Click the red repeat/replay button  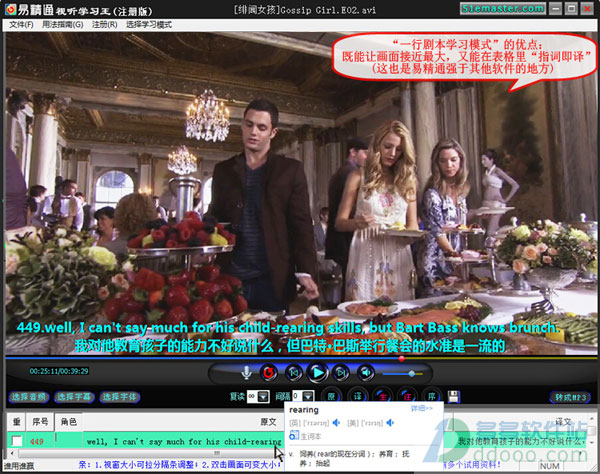click(x=269, y=372)
